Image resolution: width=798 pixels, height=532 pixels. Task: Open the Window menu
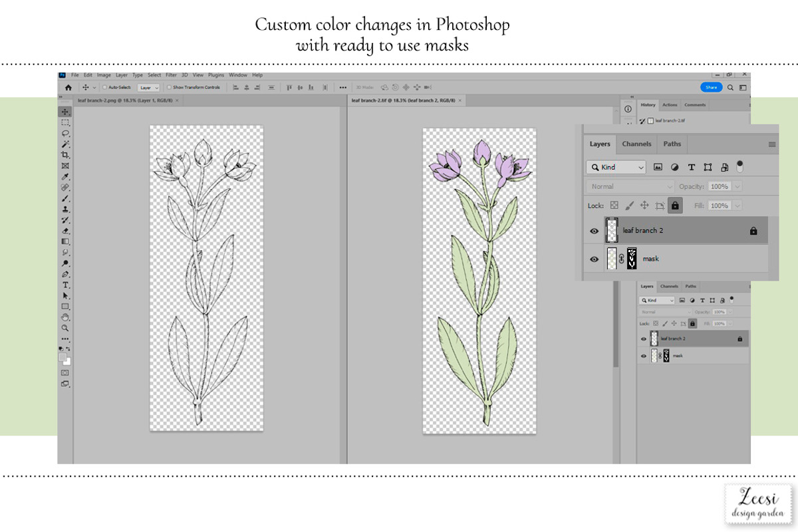click(x=238, y=75)
